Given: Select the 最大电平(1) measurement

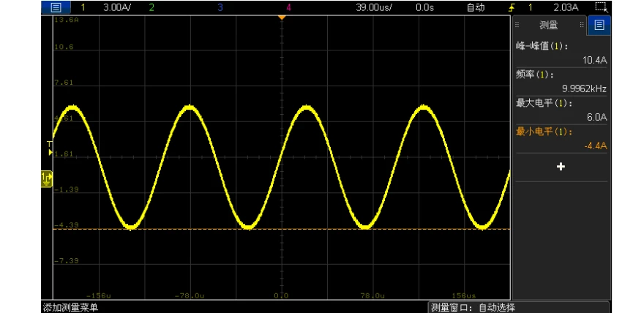Looking at the screenshot, I should [x=544, y=103].
